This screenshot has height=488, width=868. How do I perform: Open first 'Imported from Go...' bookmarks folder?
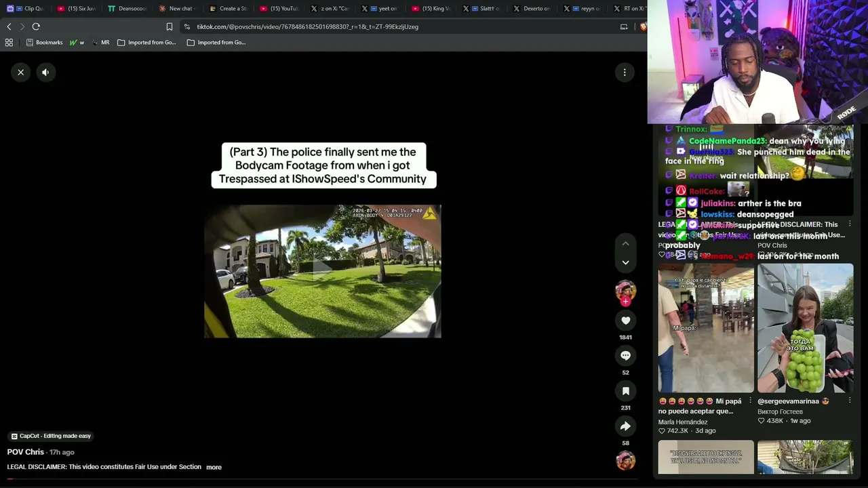click(x=146, y=42)
